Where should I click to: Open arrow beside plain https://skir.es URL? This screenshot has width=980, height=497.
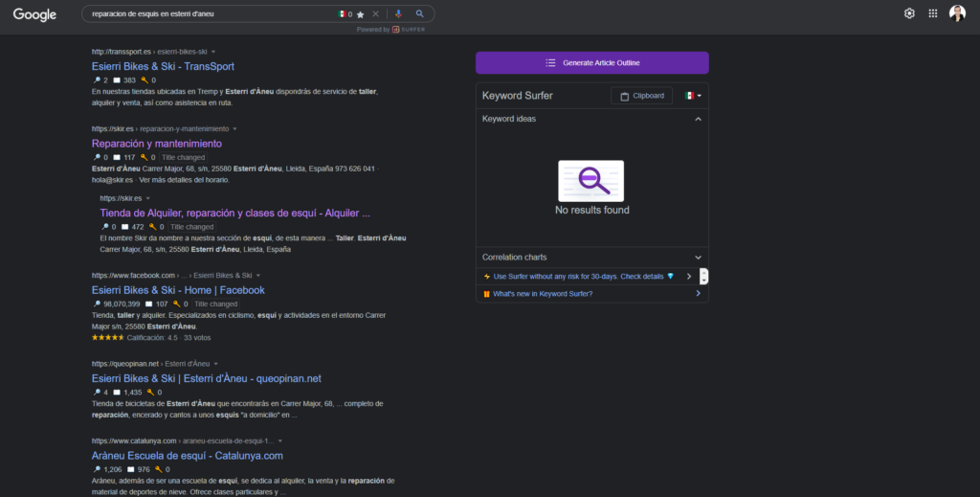pyautogui.click(x=148, y=199)
